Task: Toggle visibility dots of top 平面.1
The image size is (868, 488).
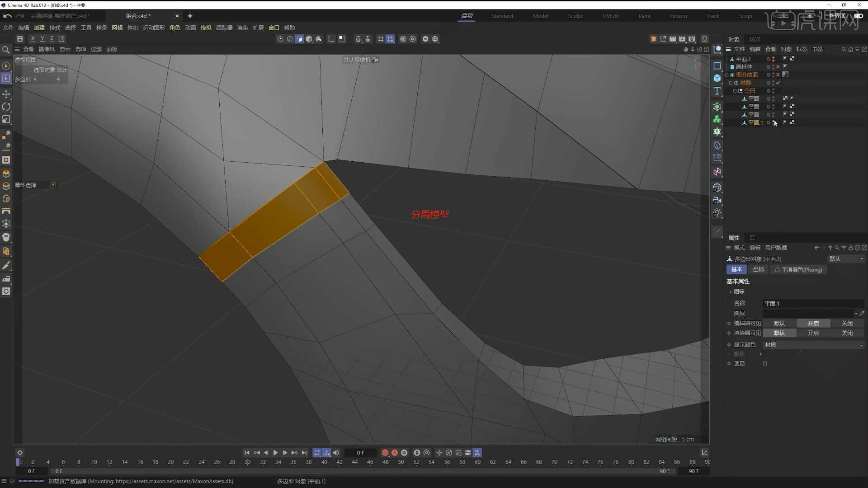Action: 773,59
